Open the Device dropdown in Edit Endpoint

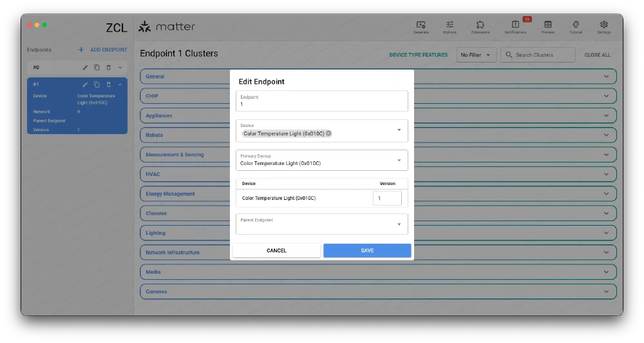point(399,130)
